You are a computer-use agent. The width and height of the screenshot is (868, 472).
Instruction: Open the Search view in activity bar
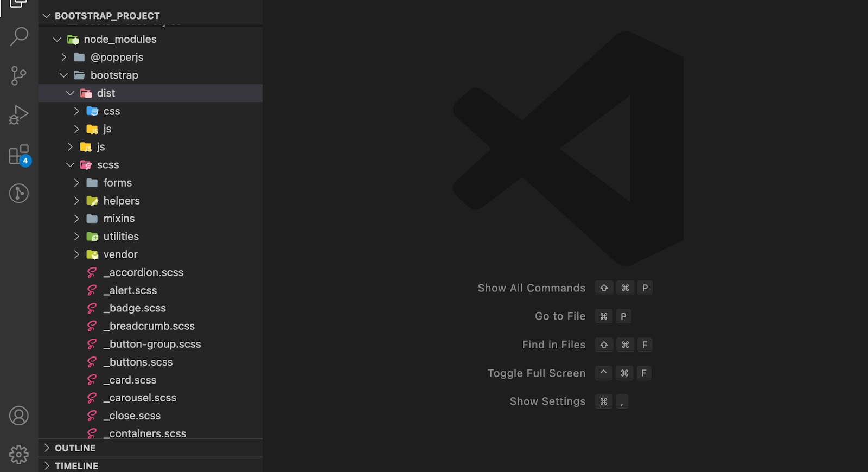pyautogui.click(x=19, y=37)
